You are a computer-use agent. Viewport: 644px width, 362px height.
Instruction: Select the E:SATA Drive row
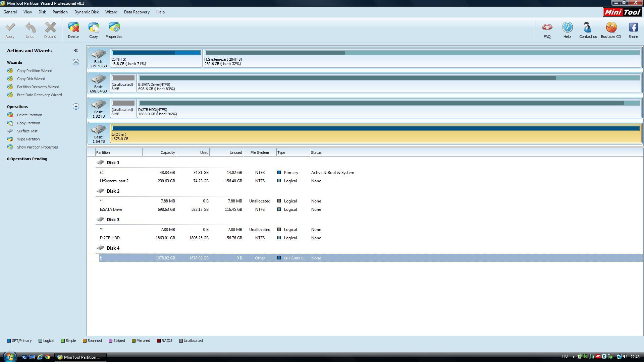(x=371, y=209)
